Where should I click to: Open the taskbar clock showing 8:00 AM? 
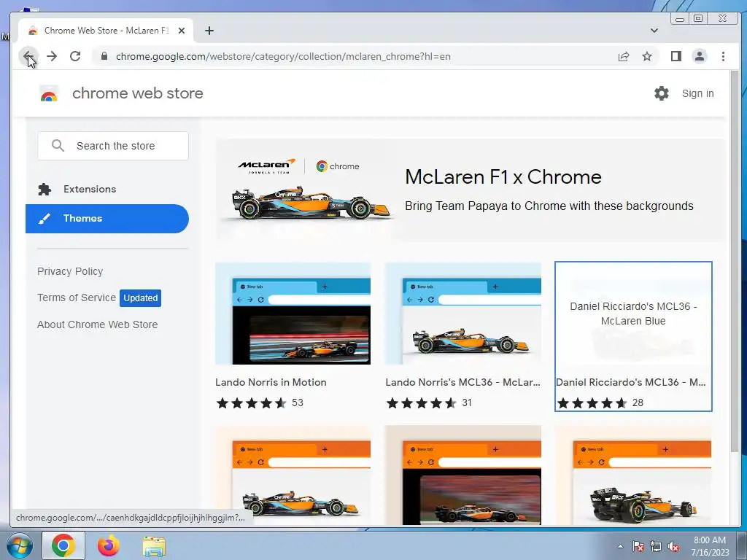click(x=710, y=546)
